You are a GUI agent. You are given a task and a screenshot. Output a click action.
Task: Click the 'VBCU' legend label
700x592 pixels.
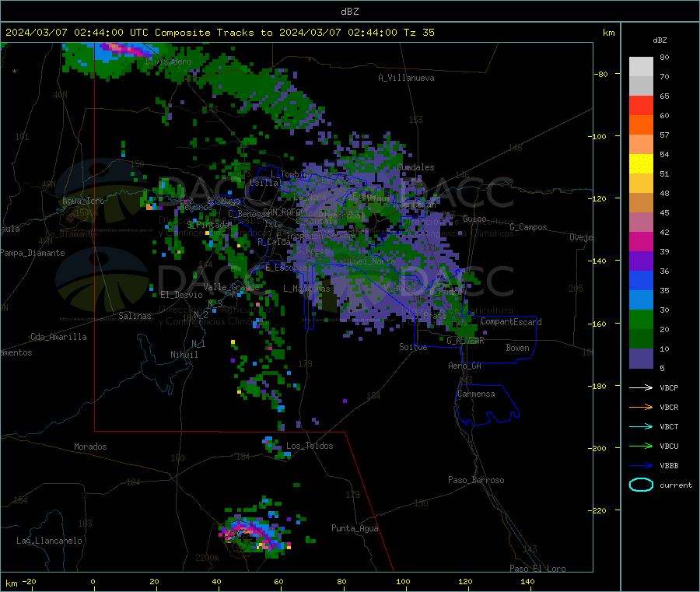pos(669,446)
